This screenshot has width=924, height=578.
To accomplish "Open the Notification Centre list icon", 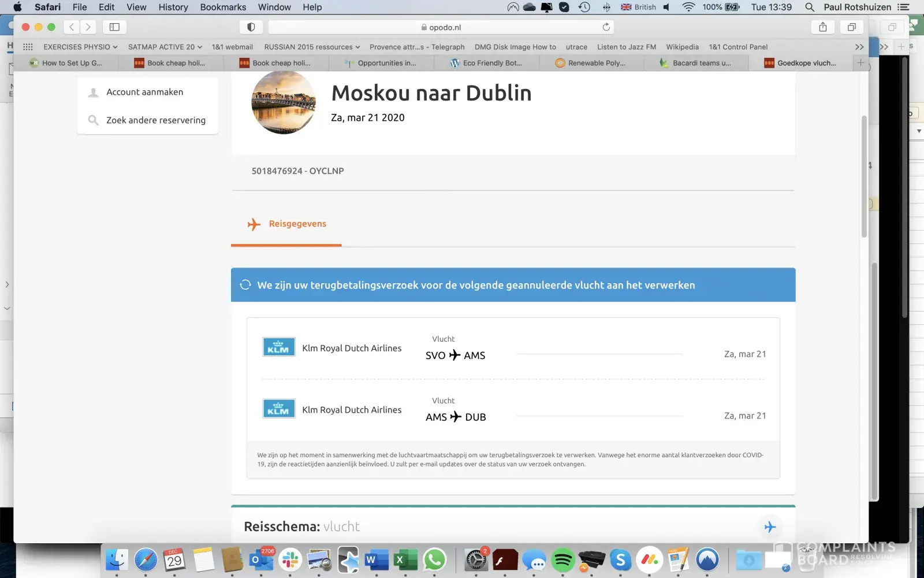I will [x=904, y=7].
